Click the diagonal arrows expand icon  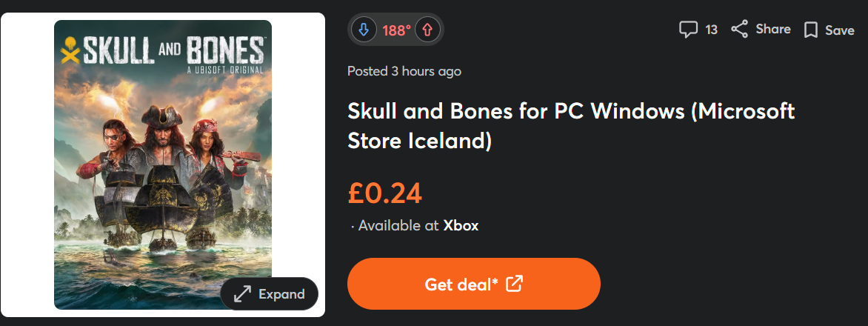[242, 294]
